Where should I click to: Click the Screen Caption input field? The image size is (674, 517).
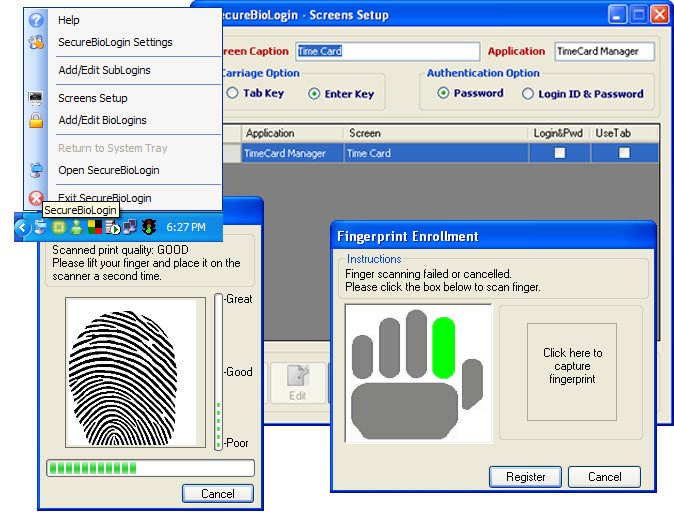pyautogui.click(x=388, y=51)
